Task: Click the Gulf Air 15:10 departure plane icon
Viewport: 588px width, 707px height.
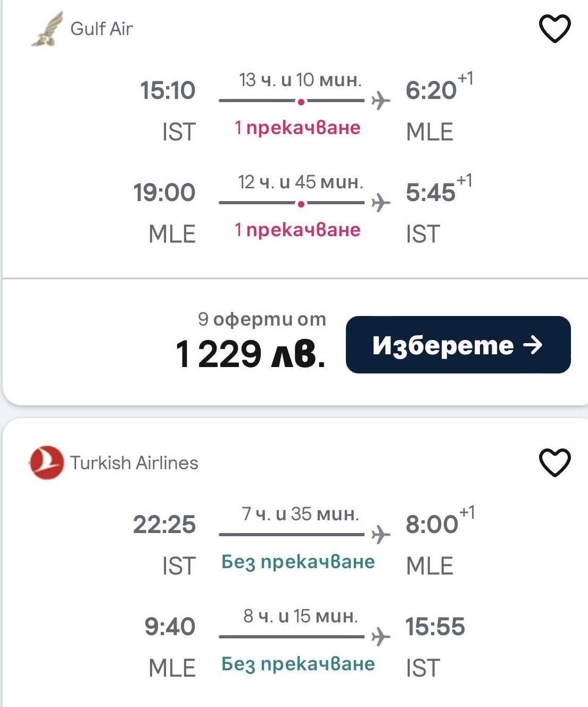Action: [380, 100]
